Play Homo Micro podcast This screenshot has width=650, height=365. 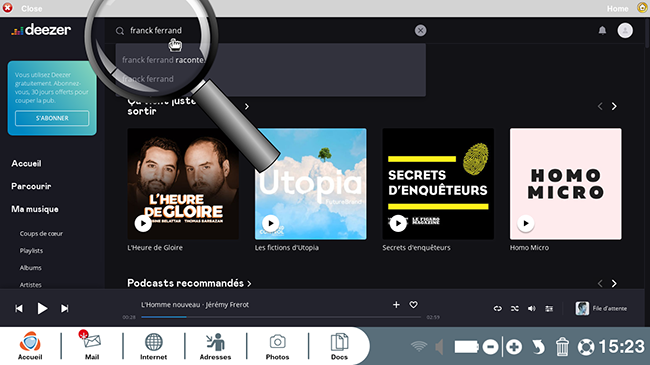tap(526, 223)
